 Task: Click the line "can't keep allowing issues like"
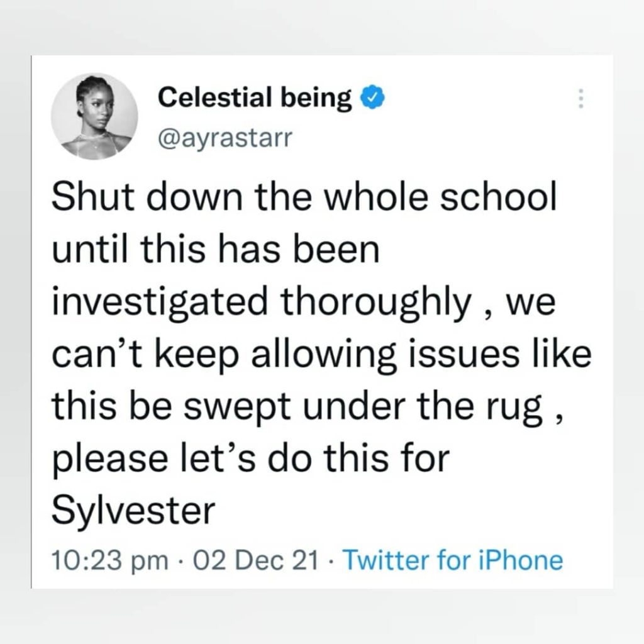click(321, 357)
